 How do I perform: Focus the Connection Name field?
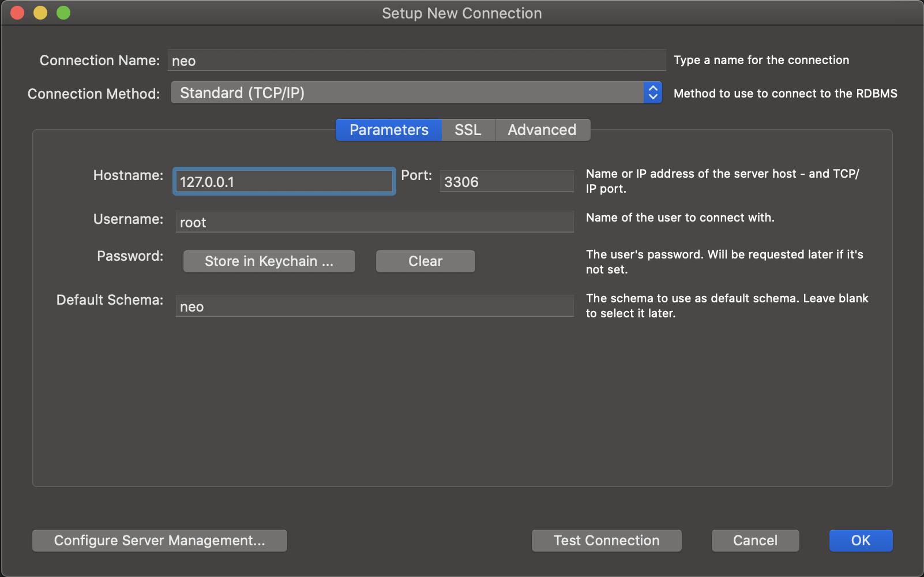pyautogui.click(x=416, y=61)
